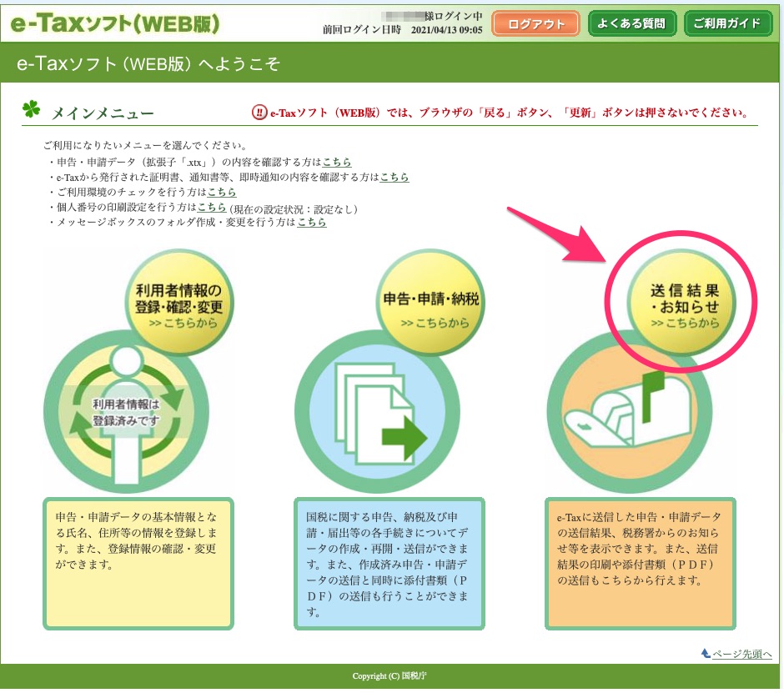Click the page-top arrow icon
The width and height of the screenshot is (784, 693).
tap(706, 654)
